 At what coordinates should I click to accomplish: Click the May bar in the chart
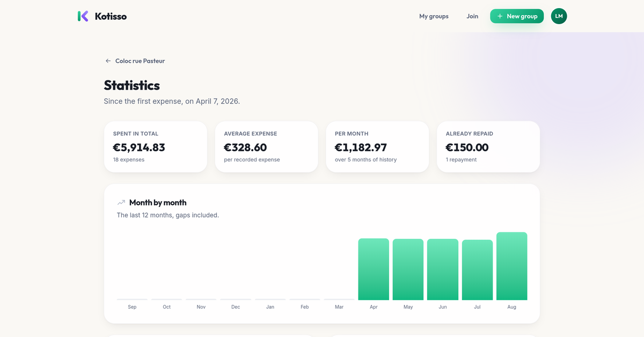408,269
